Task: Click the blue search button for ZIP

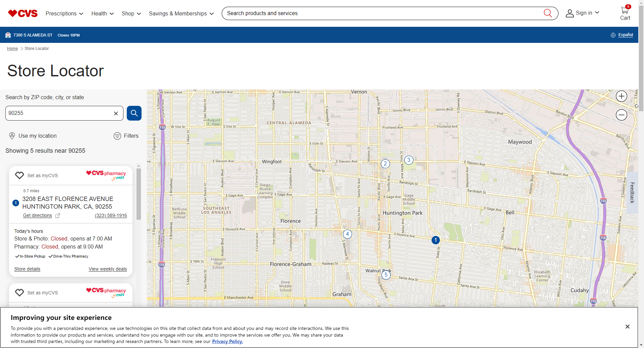Action: (134, 113)
